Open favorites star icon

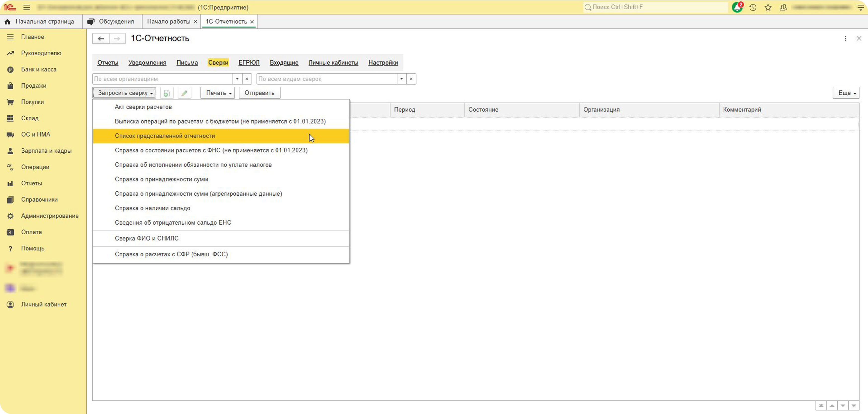(x=768, y=7)
